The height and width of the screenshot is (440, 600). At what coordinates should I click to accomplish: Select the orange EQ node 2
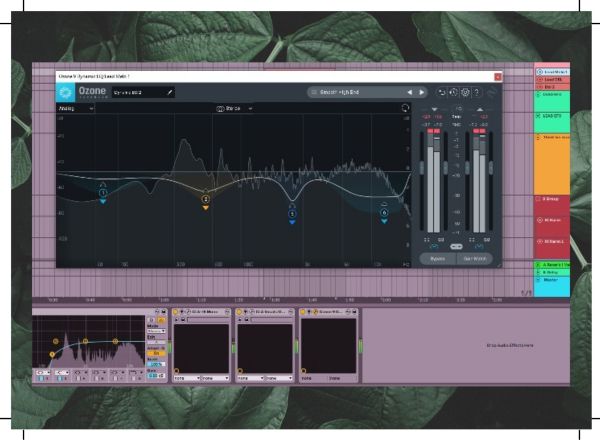coord(205,198)
